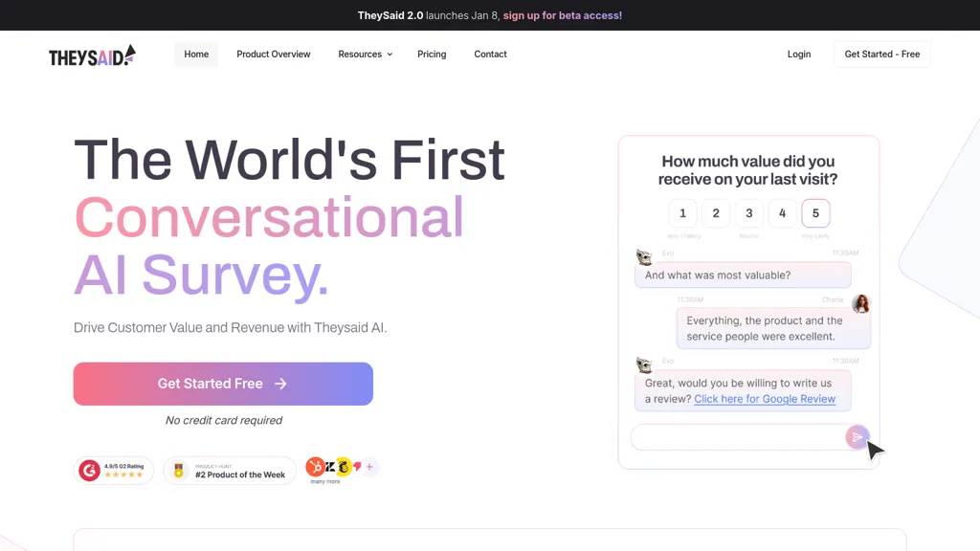Click the 'Get Started - Free' header button
The width and height of the screenshot is (980, 551).
point(881,55)
